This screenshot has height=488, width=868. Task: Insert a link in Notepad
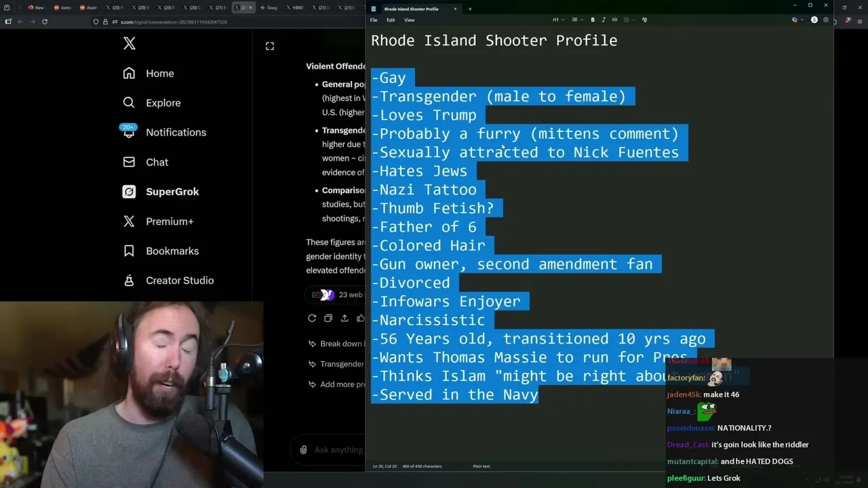[614, 20]
